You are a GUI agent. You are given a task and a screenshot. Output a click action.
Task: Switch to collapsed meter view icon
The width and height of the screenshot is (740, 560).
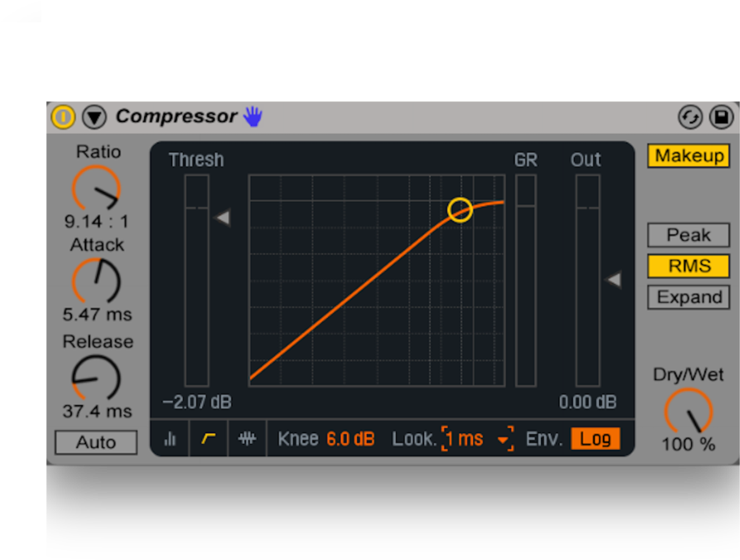[170, 439]
